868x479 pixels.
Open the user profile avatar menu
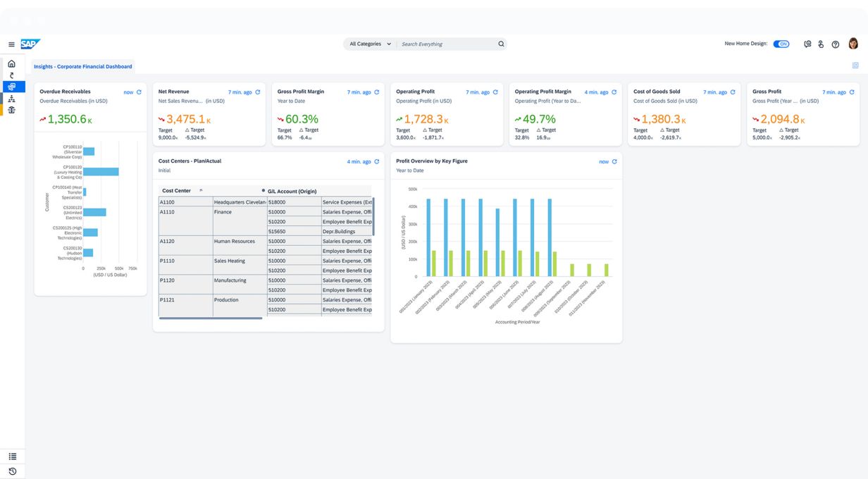[x=852, y=44]
